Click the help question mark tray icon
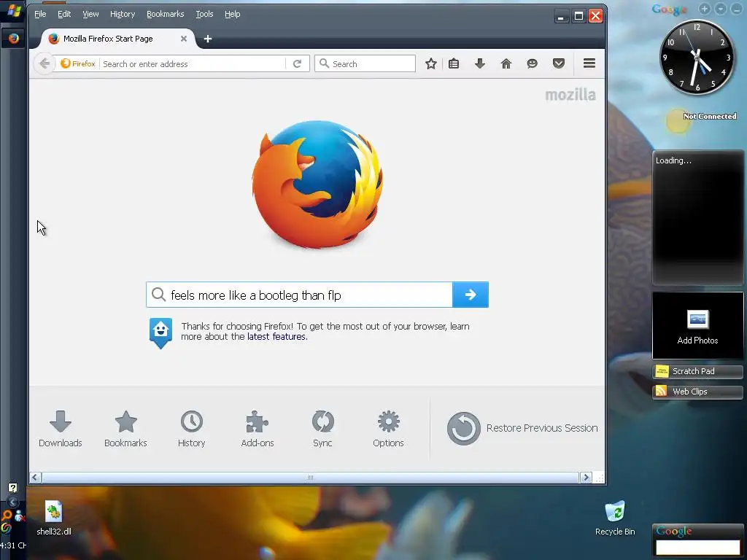This screenshot has width=747, height=560. (13, 488)
